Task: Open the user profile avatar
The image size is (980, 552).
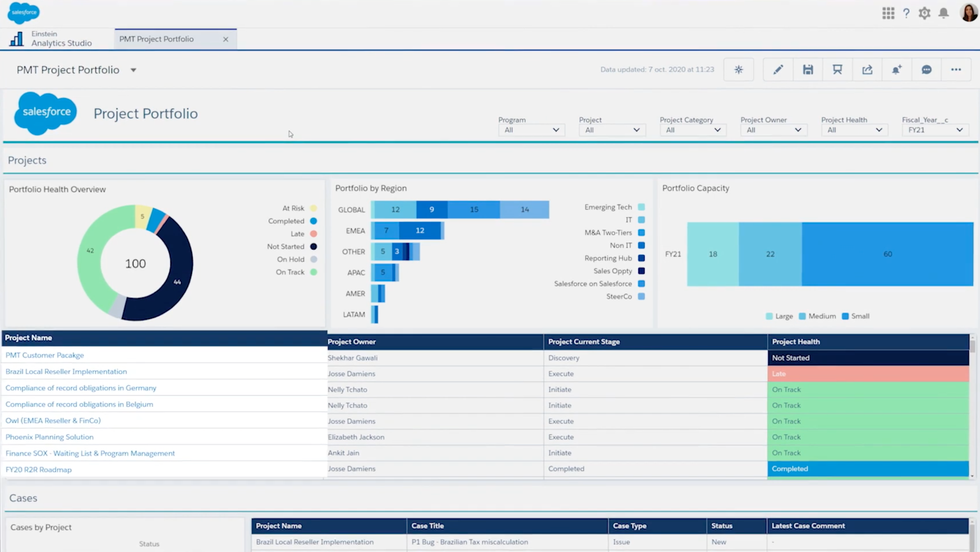Action: click(968, 12)
